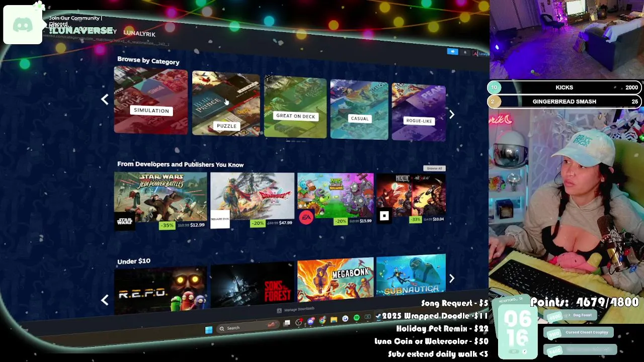Open the Steam taskbar icon
The height and width of the screenshot is (362, 644).
click(x=379, y=316)
